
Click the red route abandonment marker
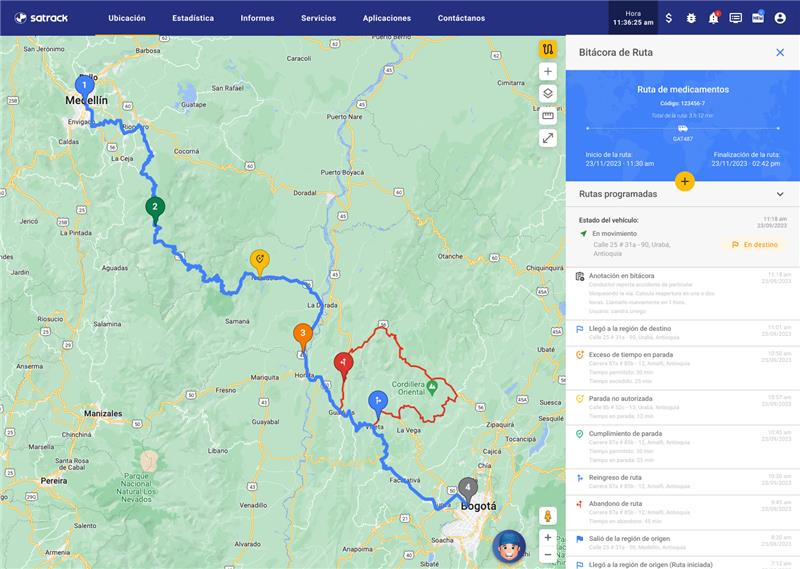click(x=344, y=363)
